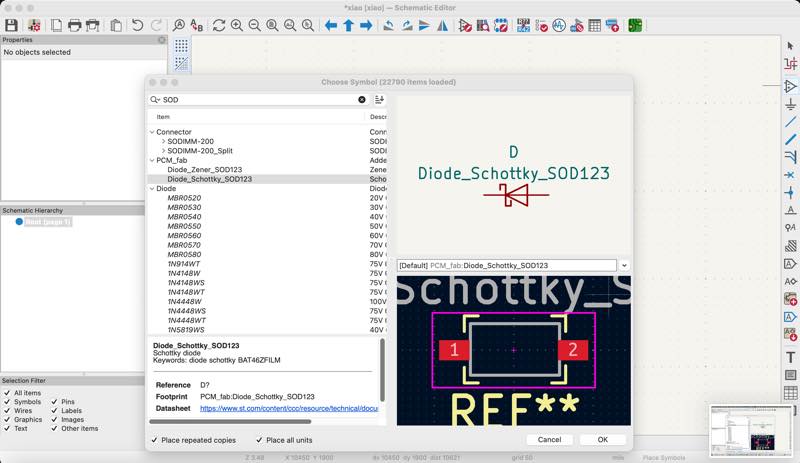Click the blue navigate forward arrow
800x463 pixels.
pos(366,25)
